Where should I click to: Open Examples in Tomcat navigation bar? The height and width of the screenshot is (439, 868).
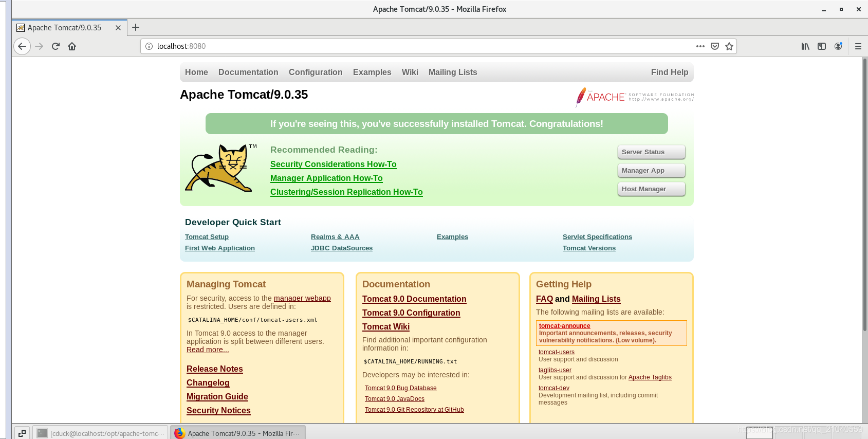372,72
